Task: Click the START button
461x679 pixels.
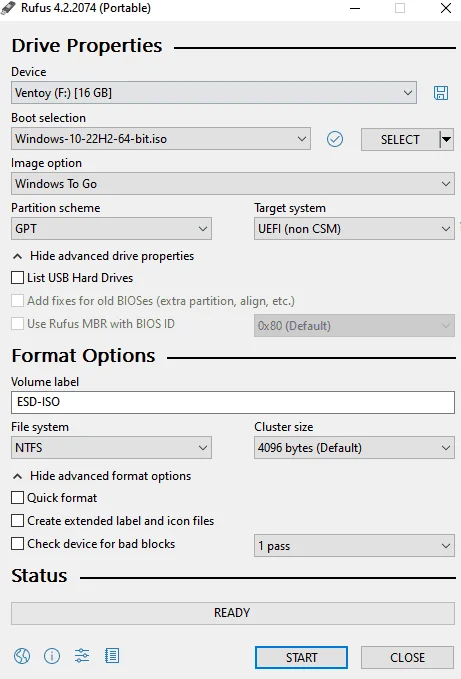Action: (301, 657)
